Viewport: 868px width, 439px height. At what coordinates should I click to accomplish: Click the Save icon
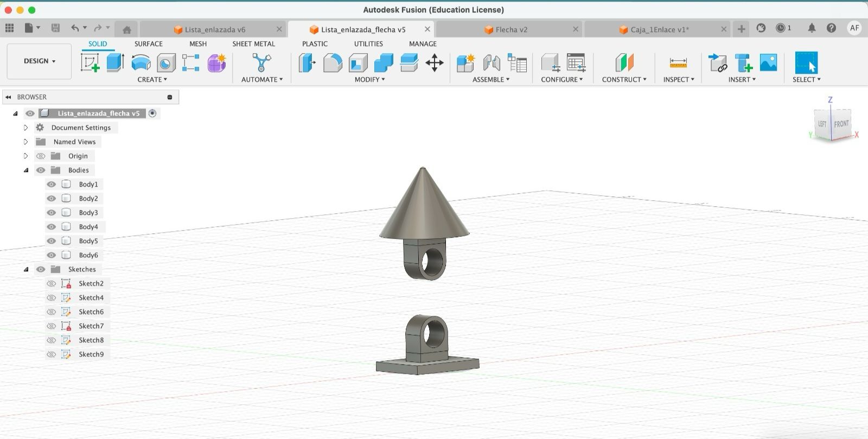coord(55,28)
